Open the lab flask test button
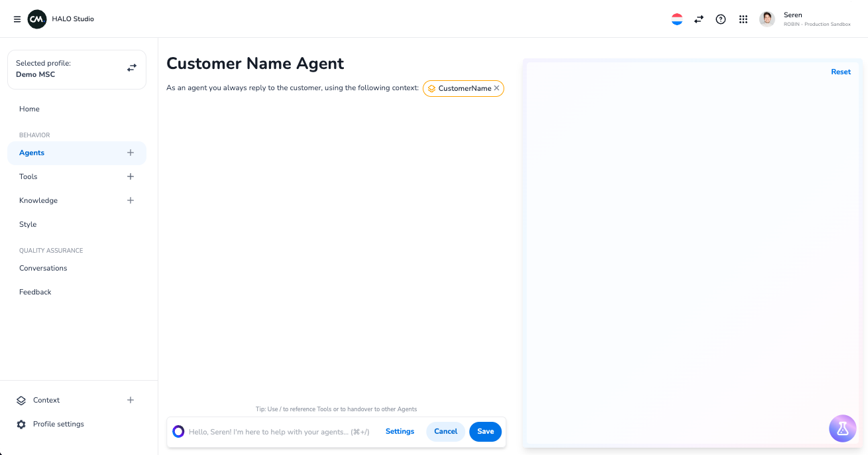 click(842, 428)
